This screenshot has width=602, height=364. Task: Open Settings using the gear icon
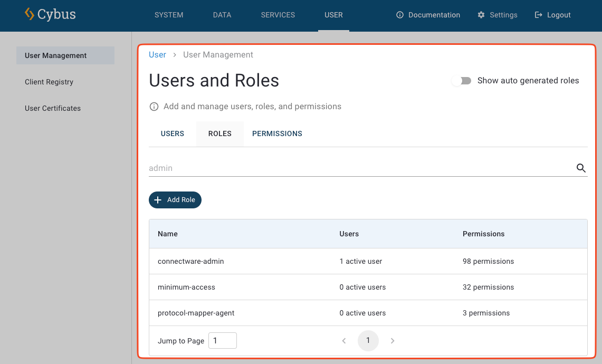(481, 15)
